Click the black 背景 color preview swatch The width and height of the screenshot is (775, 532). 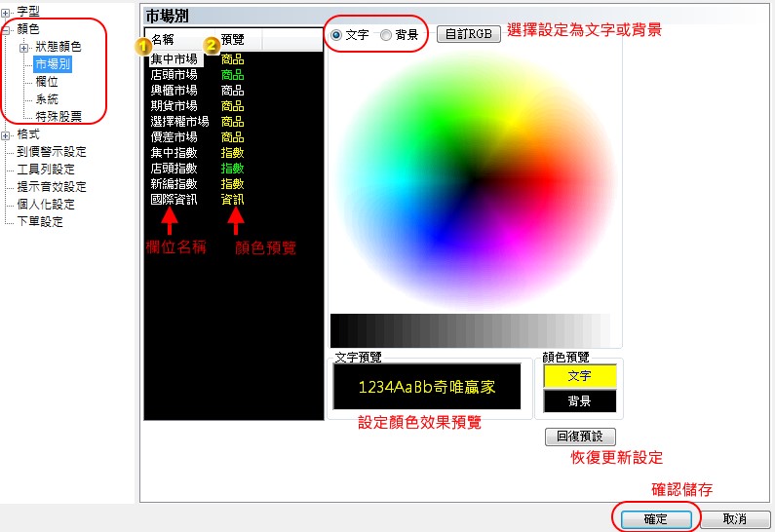pos(579,400)
